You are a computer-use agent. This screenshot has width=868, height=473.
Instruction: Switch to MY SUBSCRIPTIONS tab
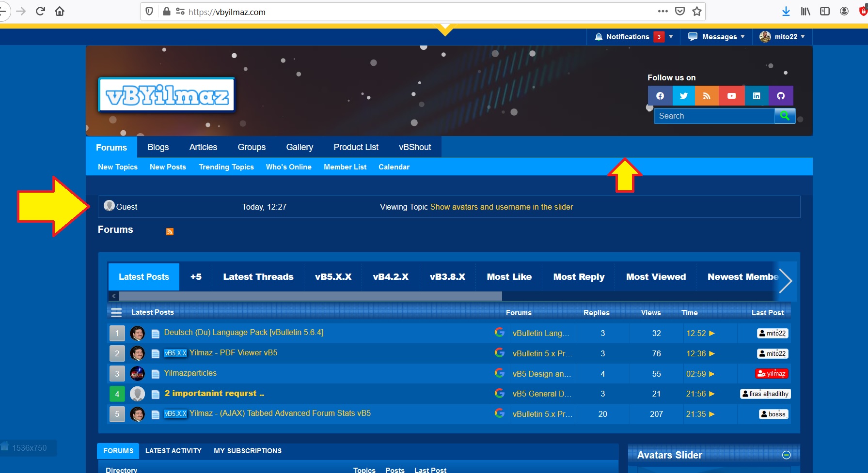(x=248, y=451)
